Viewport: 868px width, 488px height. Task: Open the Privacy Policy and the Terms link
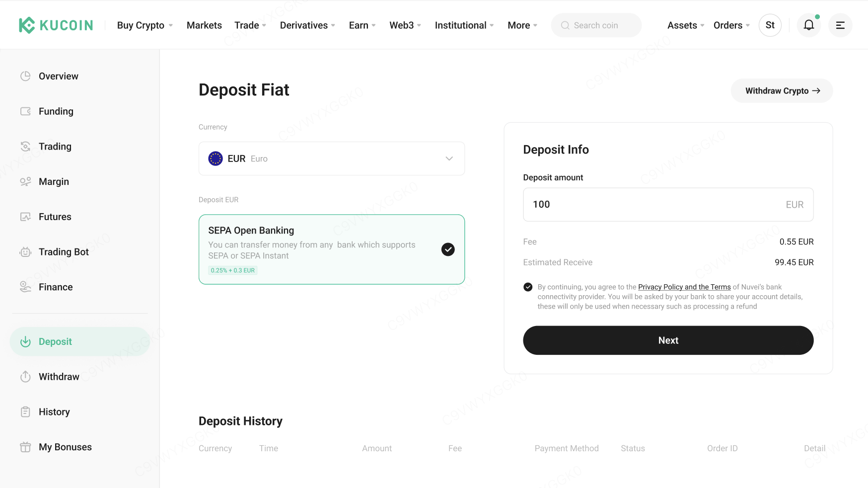(x=684, y=287)
